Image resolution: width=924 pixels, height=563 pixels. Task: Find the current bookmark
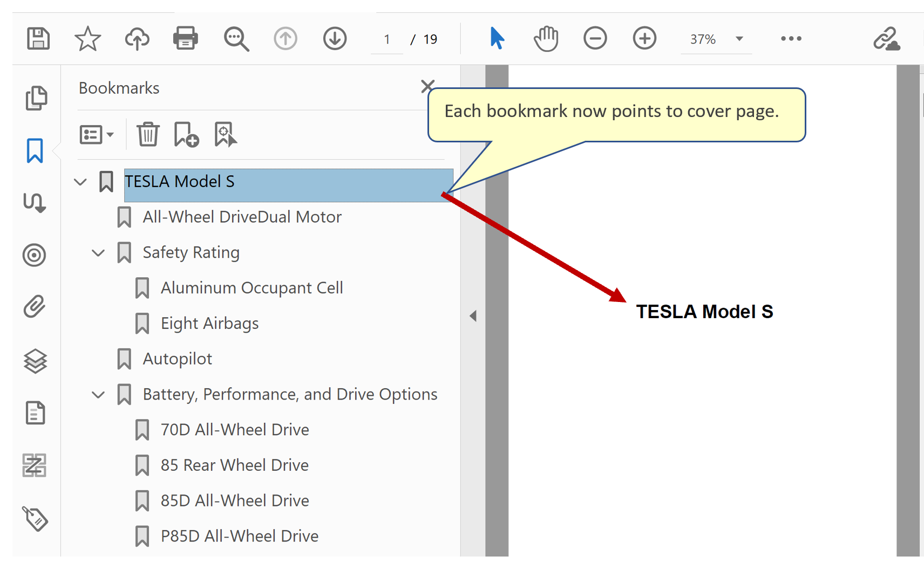225,134
